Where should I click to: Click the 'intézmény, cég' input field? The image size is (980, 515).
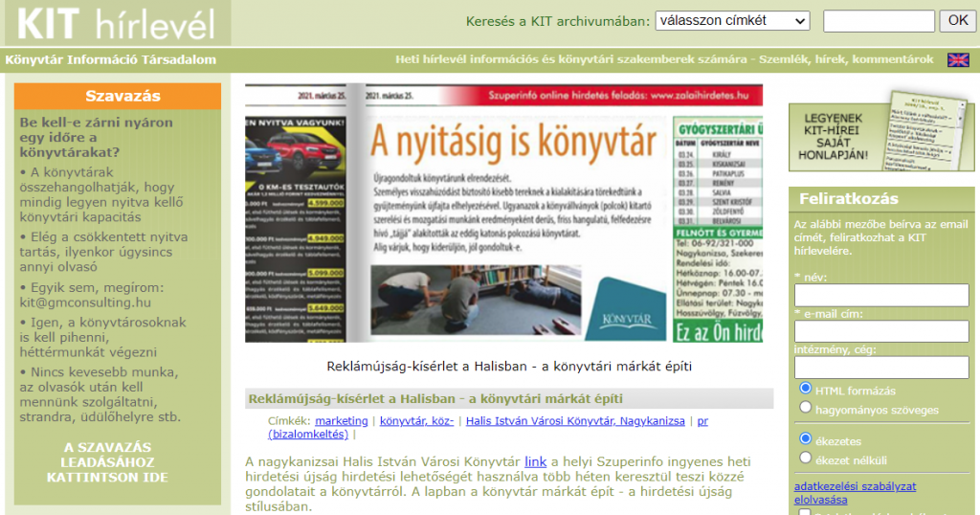point(881,368)
